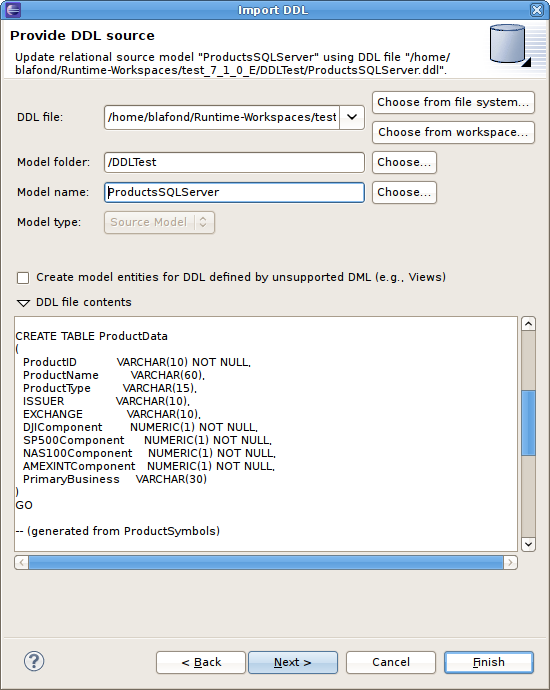Click the help question mark icon
This screenshot has width=550, height=690.
[x=34, y=661]
